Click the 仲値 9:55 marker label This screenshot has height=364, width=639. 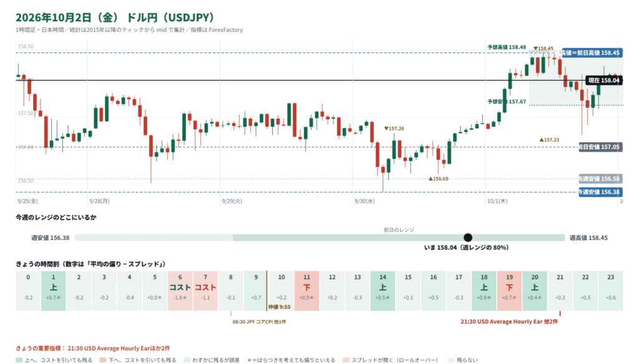tap(279, 307)
